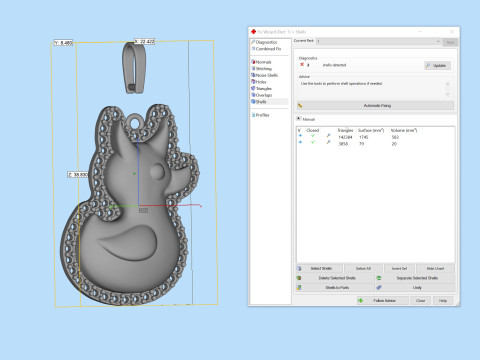Click the Profiles icon in sidebar
480x360 pixels.
click(x=253, y=115)
